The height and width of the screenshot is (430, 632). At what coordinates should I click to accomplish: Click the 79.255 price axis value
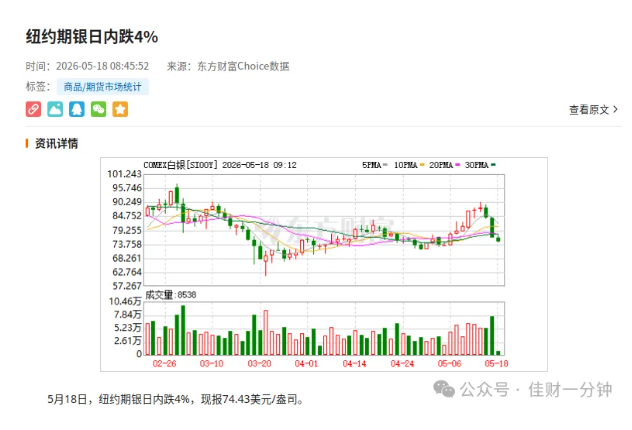coord(127,230)
